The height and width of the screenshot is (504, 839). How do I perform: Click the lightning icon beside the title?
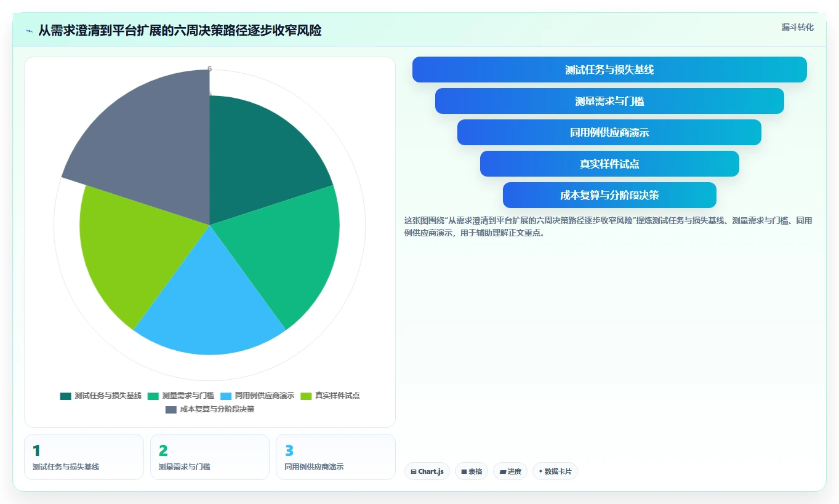(x=29, y=31)
